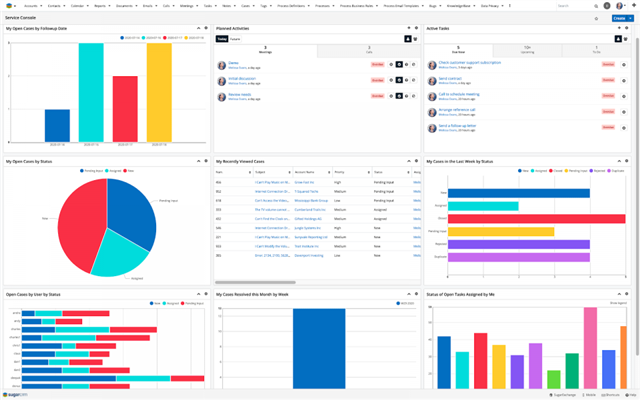Viewport: 640px width, 400px height.
Task: Toggle team filter in Active Tasks
Action: pyautogui.click(x=626, y=39)
